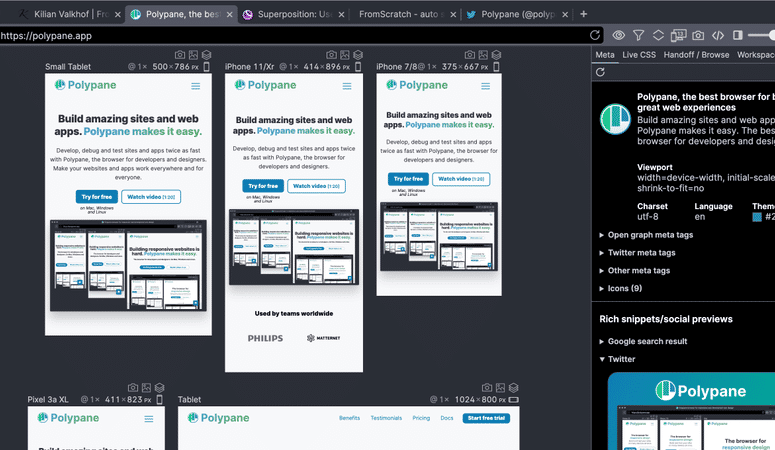Open reference image overlay for iPhone 7/8 pane
Image resolution: width=775 pixels, height=450 pixels.
click(483, 55)
